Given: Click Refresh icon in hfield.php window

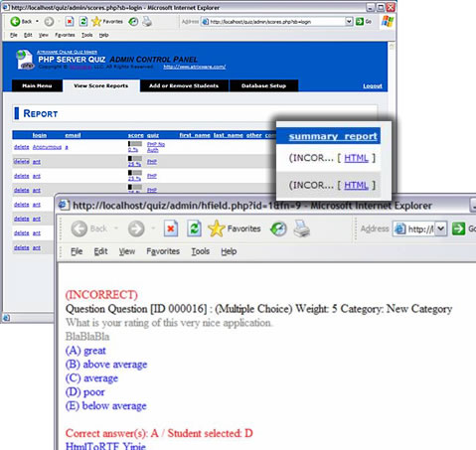Looking at the screenshot, I should click(194, 228).
